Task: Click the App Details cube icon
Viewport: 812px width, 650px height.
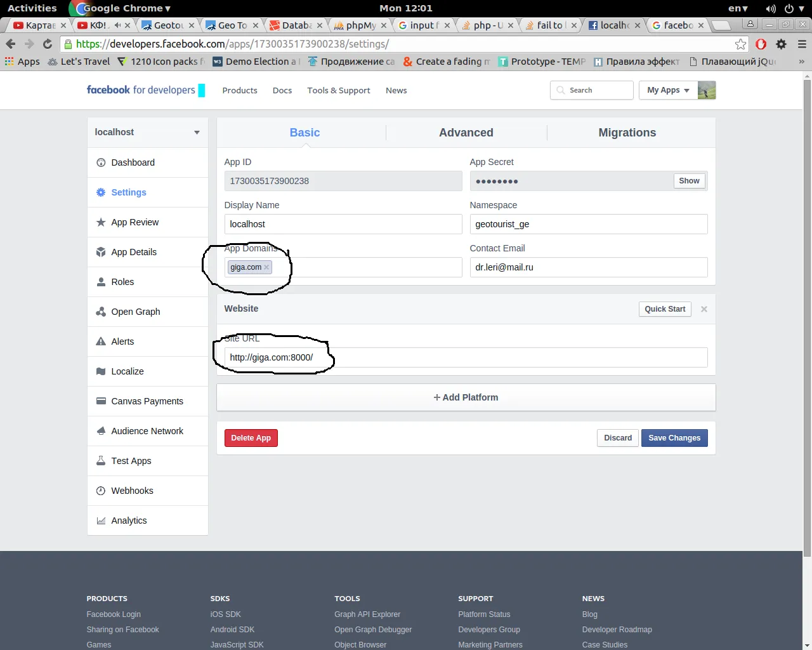Action: click(x=101, y=252)
